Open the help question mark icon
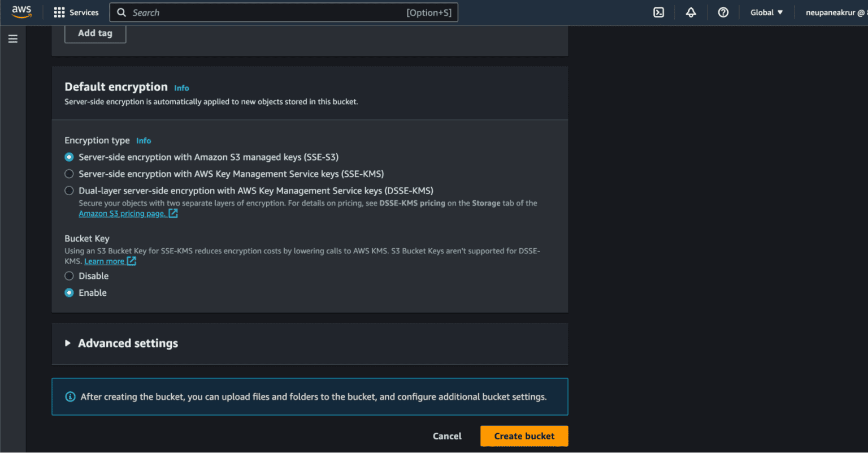 pyautogui.click(x=723, y=12)
